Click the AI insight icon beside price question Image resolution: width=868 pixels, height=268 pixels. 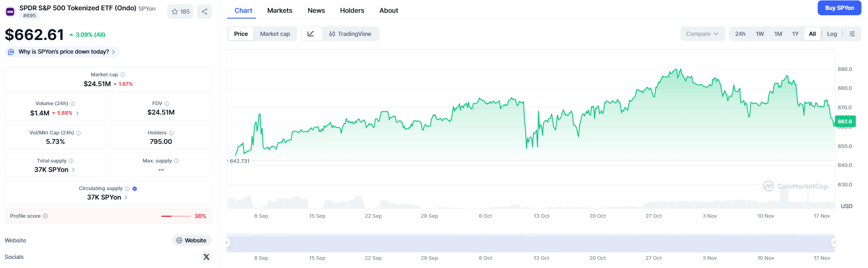(x=11, y=52)
